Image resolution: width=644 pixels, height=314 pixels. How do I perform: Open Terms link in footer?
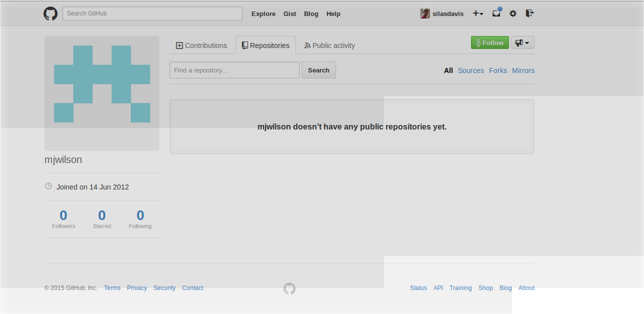(112, 288)
